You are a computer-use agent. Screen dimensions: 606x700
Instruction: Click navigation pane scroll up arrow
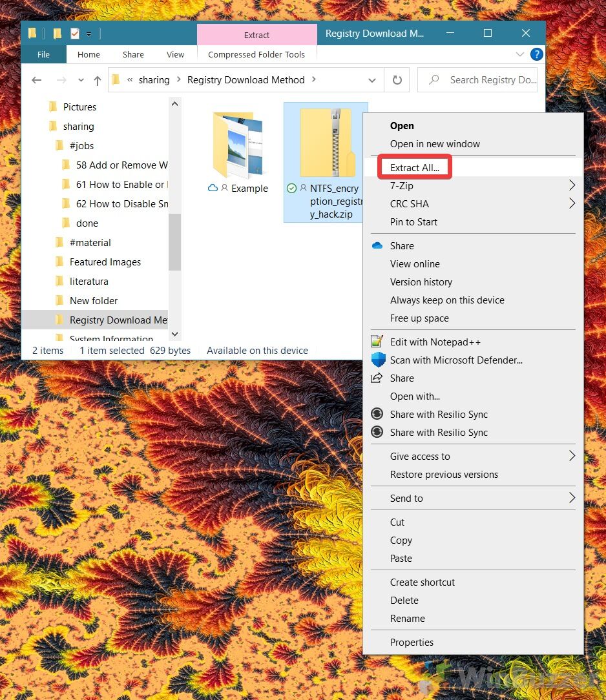[x=174, y=103]
